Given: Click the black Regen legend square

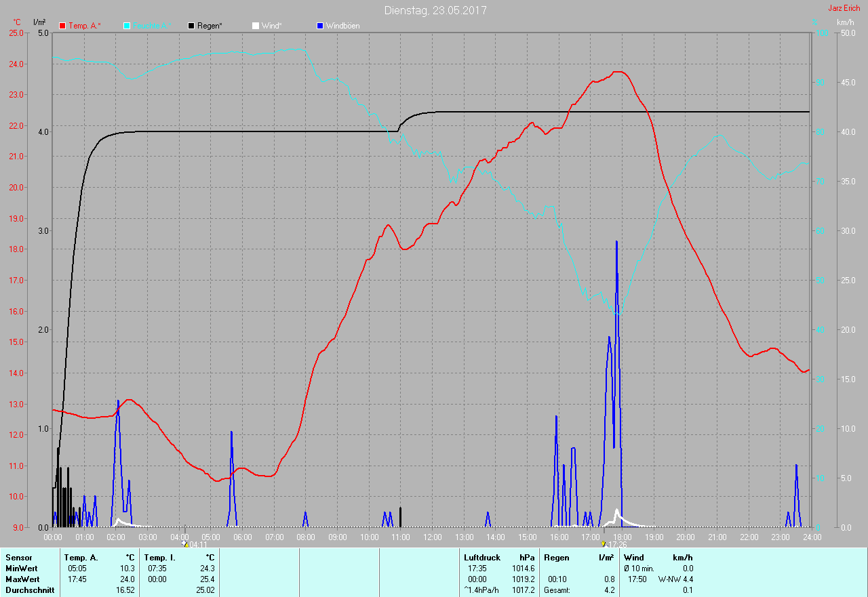Looking at the screenshot, I should pyautogui.click(x=191, y=26).
